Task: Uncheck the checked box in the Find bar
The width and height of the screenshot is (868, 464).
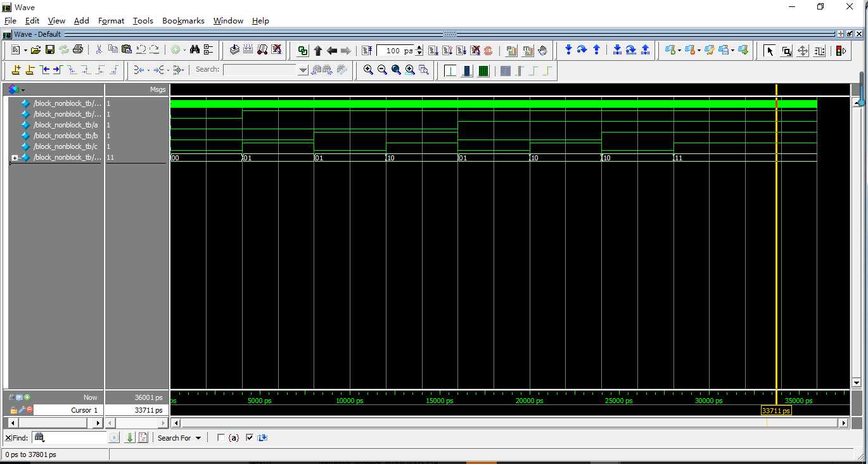Action: click(x=249, y=437)
